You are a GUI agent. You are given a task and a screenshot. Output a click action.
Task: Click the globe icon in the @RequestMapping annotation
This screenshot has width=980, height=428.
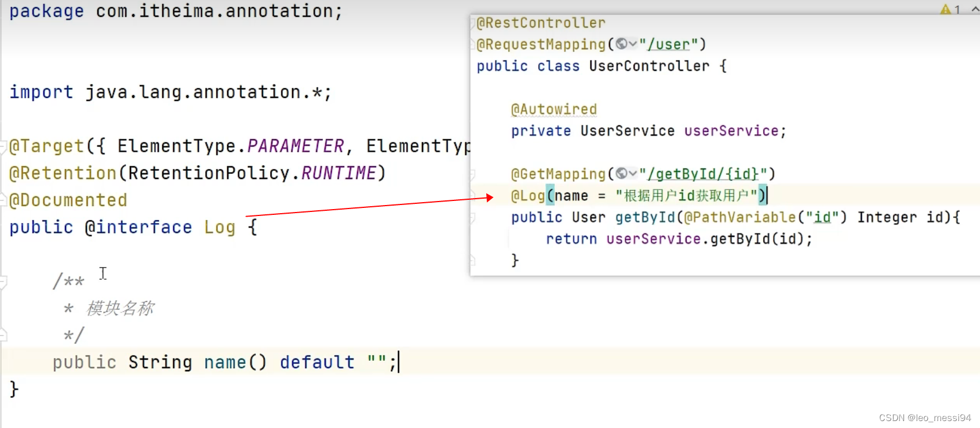(x=621, y=43)
